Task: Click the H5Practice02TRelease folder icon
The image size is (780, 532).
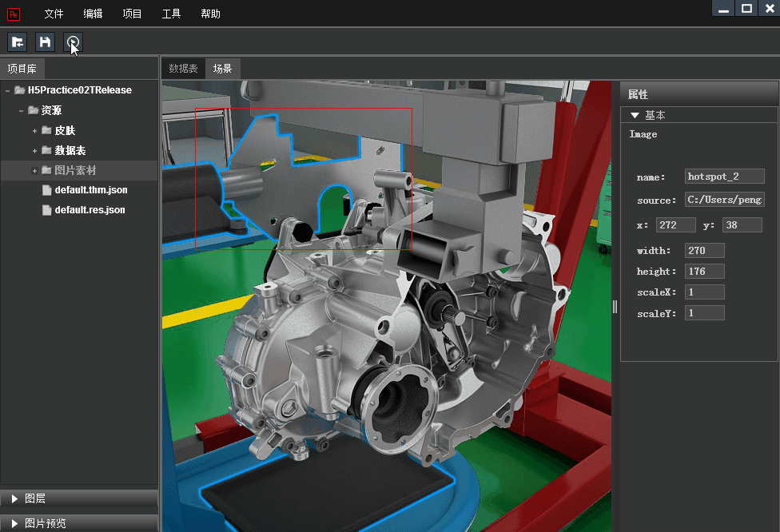Action: 20,90
